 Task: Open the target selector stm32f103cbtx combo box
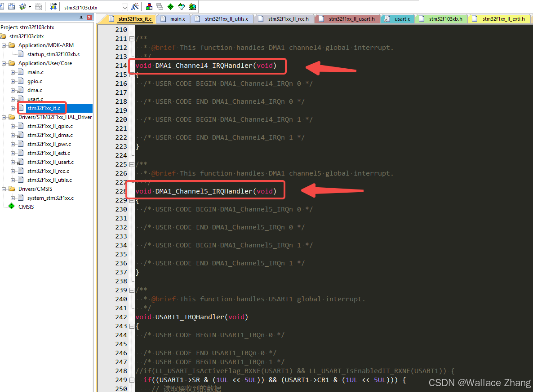pos(95,8)
